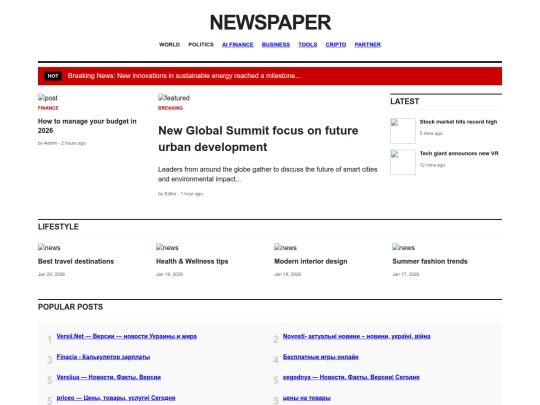Click the broken 'post' image thumbnail
This screenshot has width=540, height=405.
[x=48, y=98]
